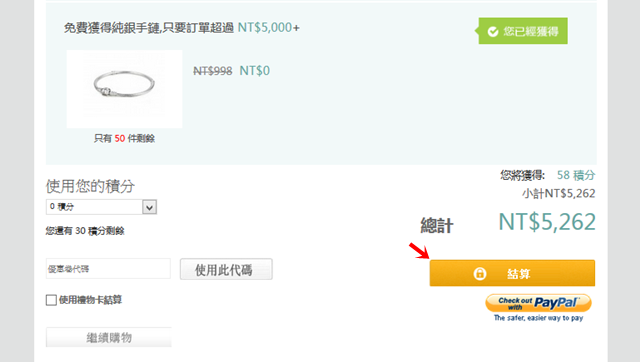Viewport: 640px width, 362px height.
Task: Click inside the 優惠卷代碼 coupon code field
Action: pyautogui.click(x=108, y=269)
